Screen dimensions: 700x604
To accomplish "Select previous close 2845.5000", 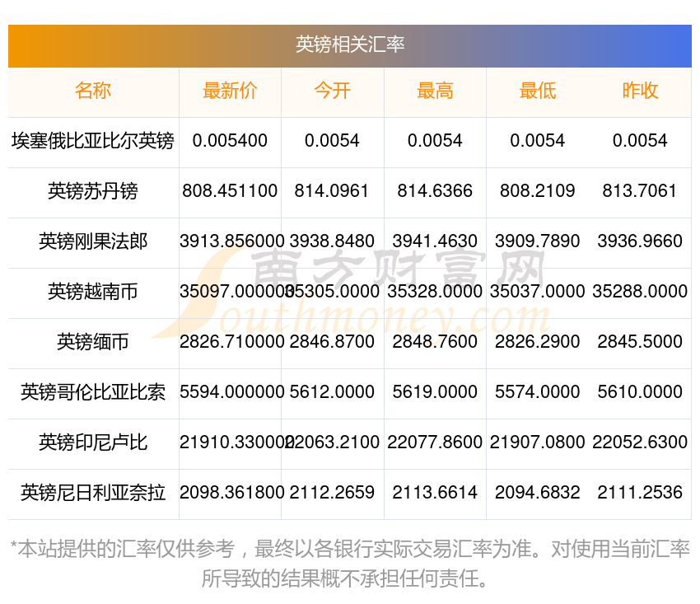I will [640, 342].
